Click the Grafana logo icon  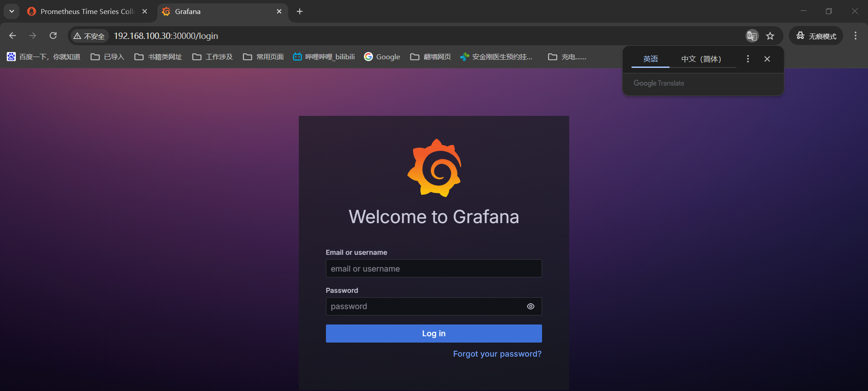(434, 168)
